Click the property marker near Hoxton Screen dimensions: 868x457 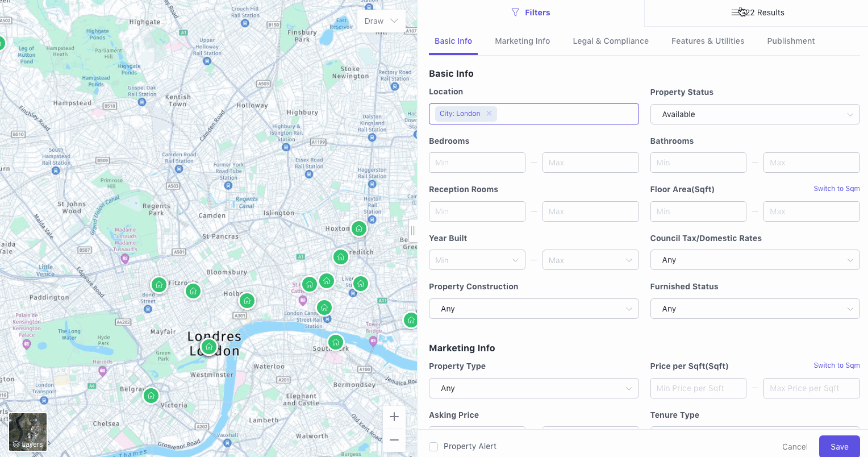359,228
